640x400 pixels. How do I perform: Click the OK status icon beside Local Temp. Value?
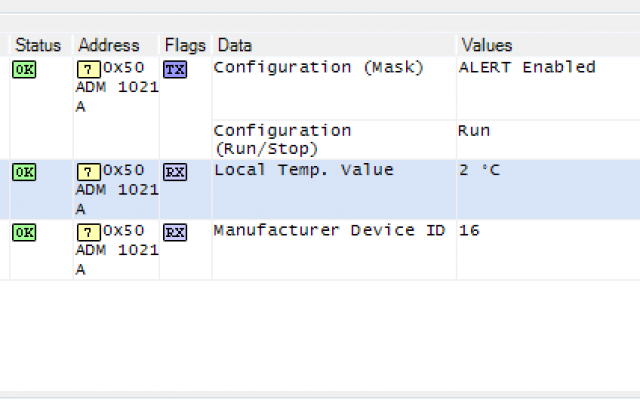click(x=24, y=172)
